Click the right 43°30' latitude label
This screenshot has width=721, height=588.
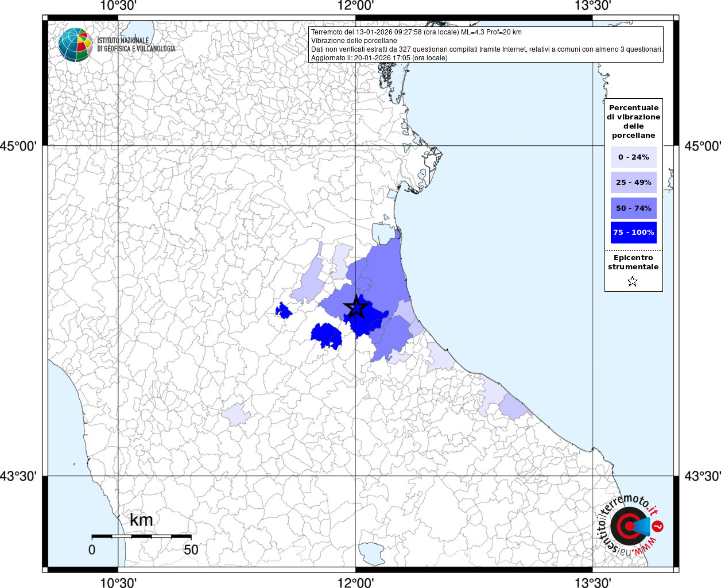coord(703,477)
